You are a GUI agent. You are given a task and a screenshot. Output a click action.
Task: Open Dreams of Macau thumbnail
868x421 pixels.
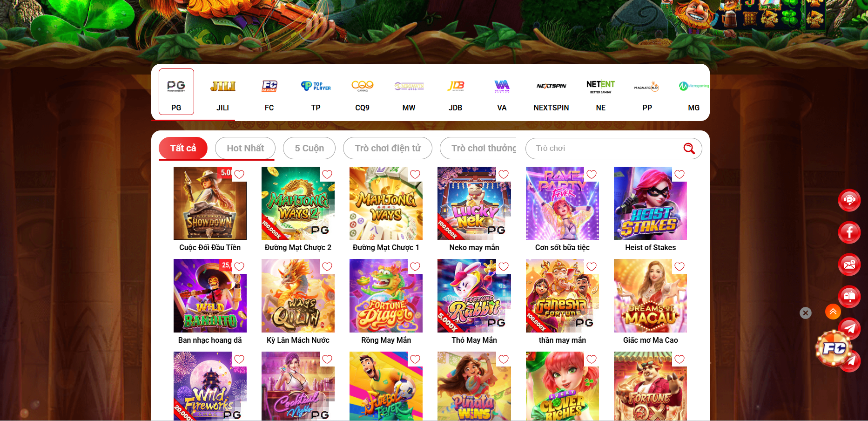[650, 296]
